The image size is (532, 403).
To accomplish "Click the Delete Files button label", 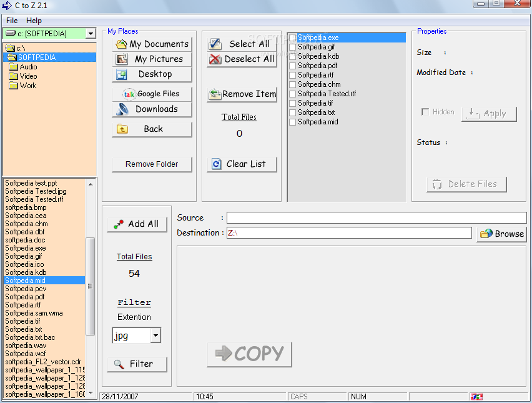I will pyautogui.click(x=472, y=184).
